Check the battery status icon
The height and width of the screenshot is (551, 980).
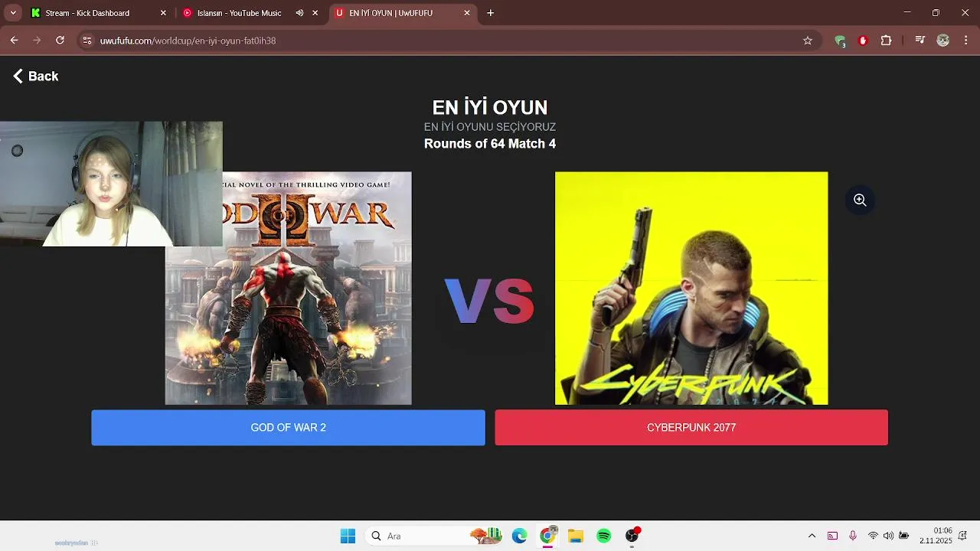904,536
